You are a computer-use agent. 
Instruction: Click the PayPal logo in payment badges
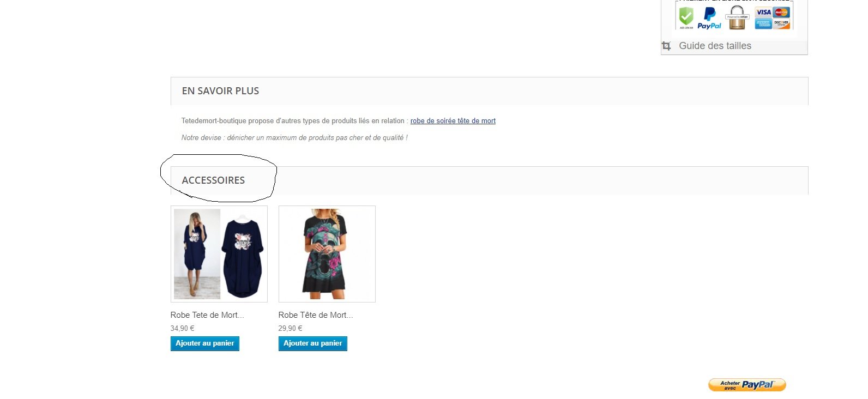(x=709, y=18)
